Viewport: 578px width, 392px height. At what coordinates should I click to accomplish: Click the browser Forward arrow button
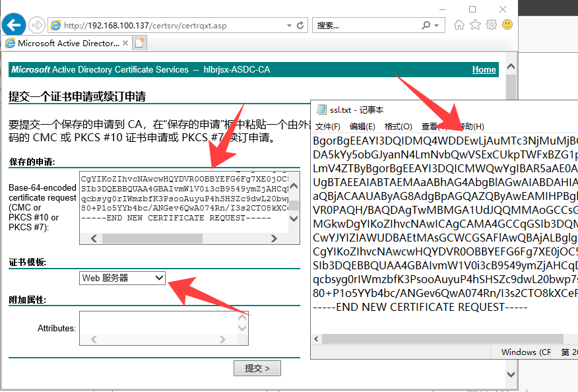pos(37,26)
